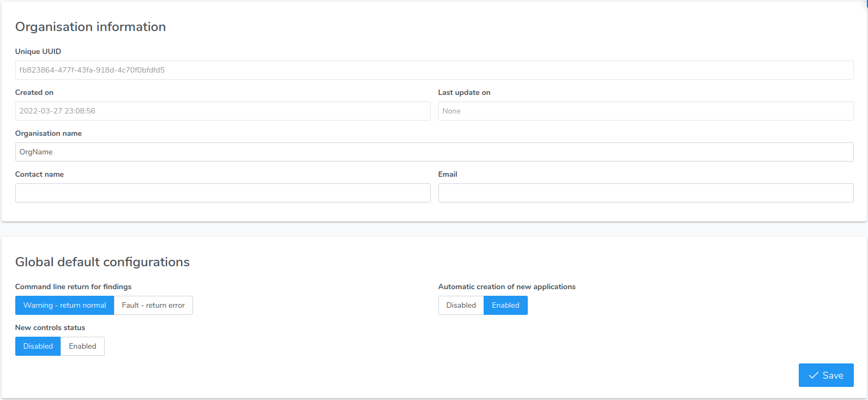868x400 pixels.
Task: Click into the Organisation name field
Action: pos(434,152)
